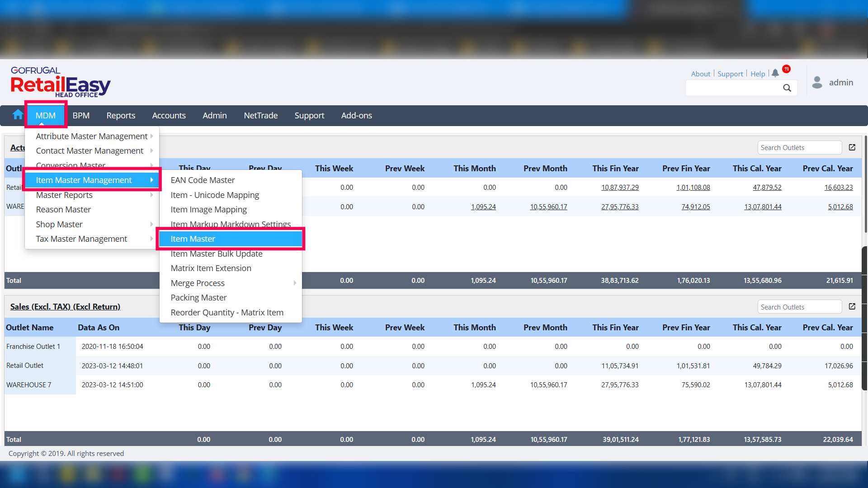Click the search magnifier icon

coord(787,88)
